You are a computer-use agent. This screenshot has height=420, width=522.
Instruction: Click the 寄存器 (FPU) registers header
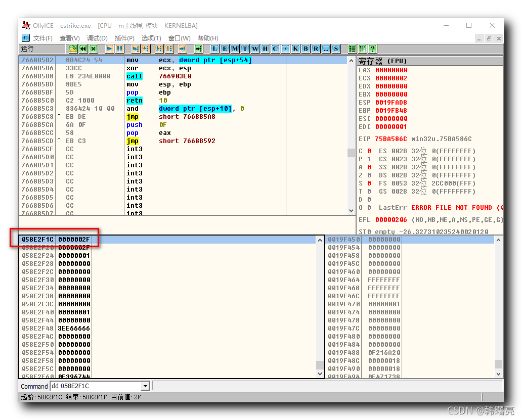point(430,61)
